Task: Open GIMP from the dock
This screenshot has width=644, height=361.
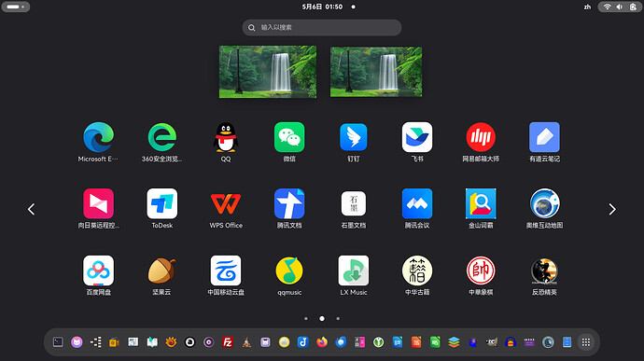Action: click(x=492, y=342)
